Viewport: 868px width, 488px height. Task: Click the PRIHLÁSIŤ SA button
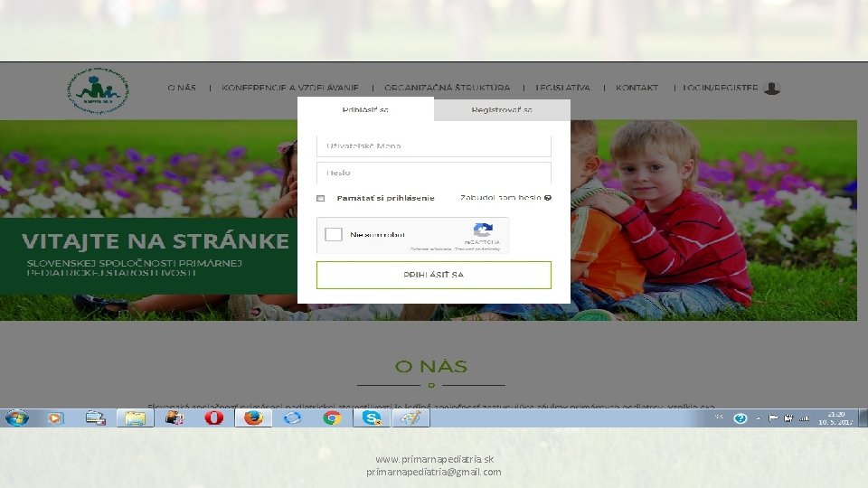click(x=434, y=275)
